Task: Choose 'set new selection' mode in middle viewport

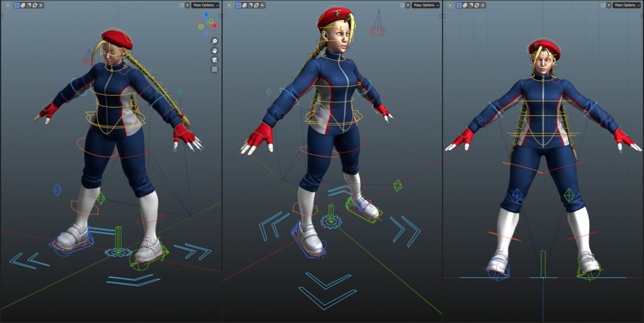Action: point(238,5)
